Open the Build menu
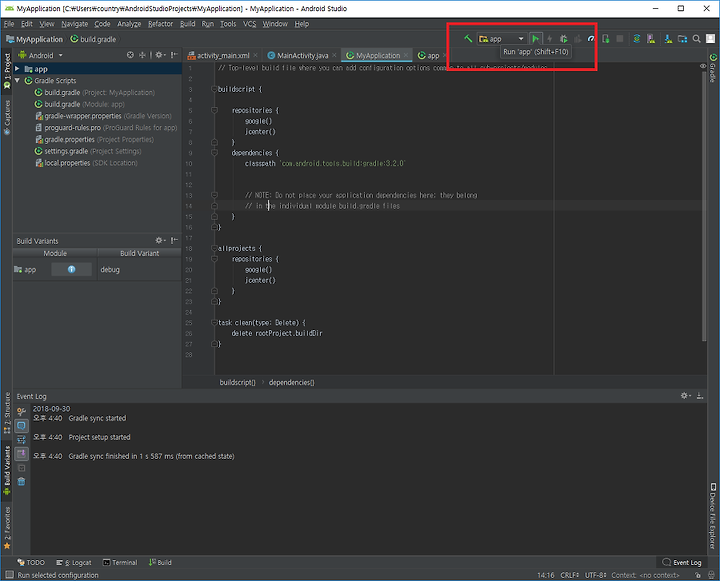The image size is (720, 581). point(187,24)
